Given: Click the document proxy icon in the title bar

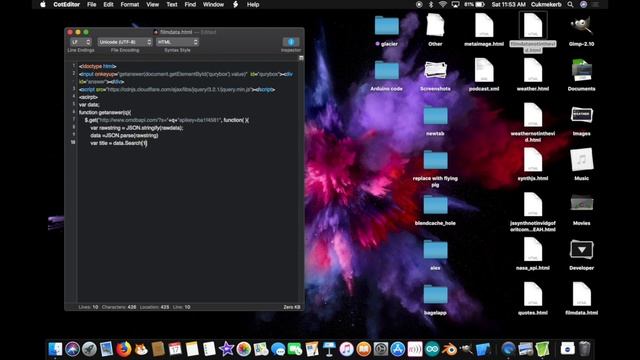Looking at the screenshot, I should (156, 32).
